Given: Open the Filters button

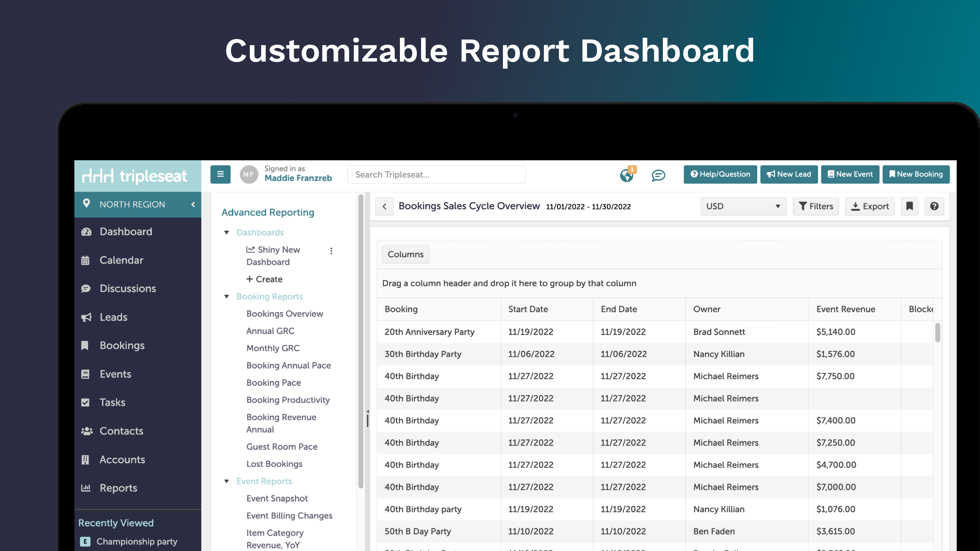Looking at the screenshot, I should tap(815, 206).
